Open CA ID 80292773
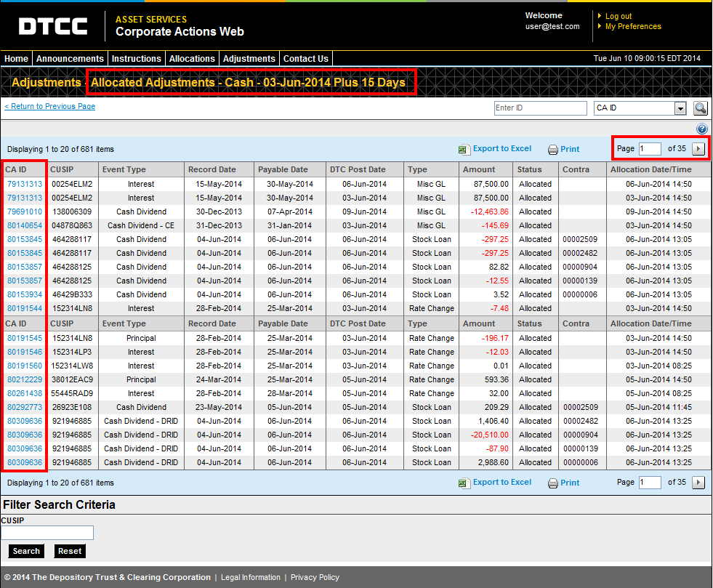 pos(25,408)
